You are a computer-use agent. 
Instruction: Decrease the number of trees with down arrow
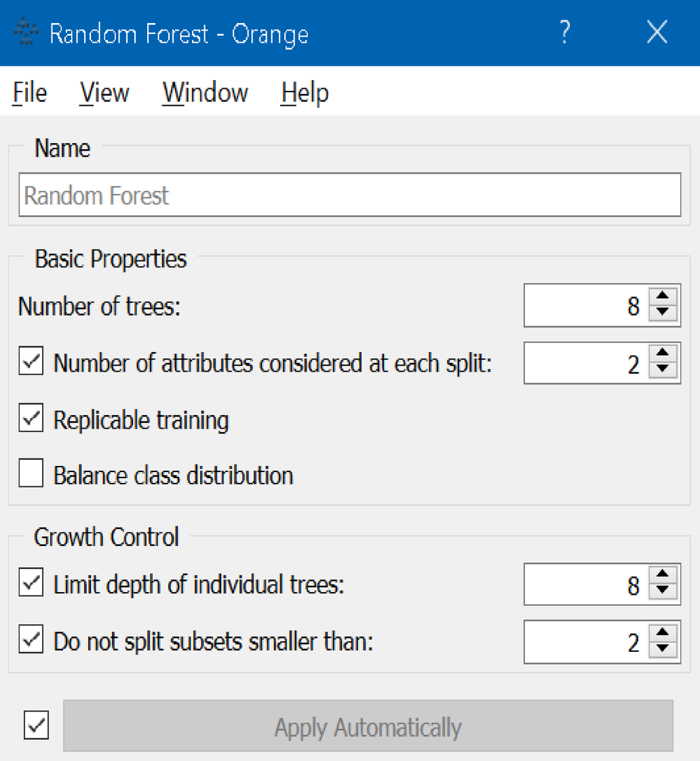tap(663, 313)
